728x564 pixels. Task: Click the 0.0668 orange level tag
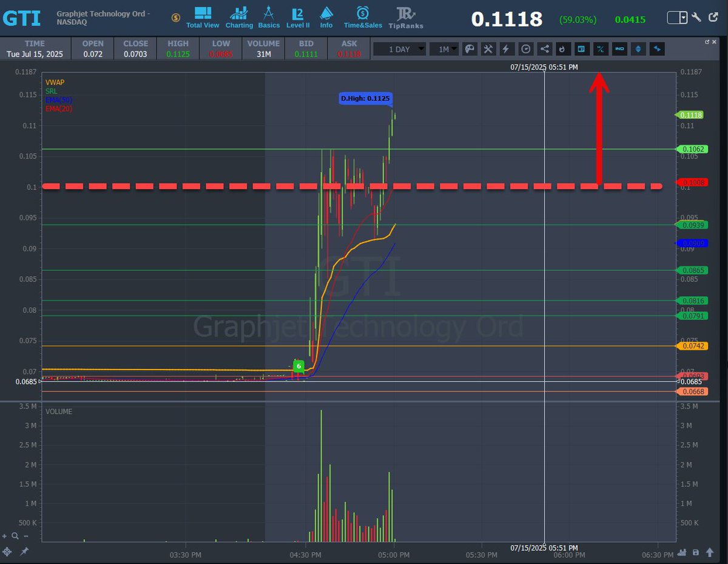[x=692, y=392]
